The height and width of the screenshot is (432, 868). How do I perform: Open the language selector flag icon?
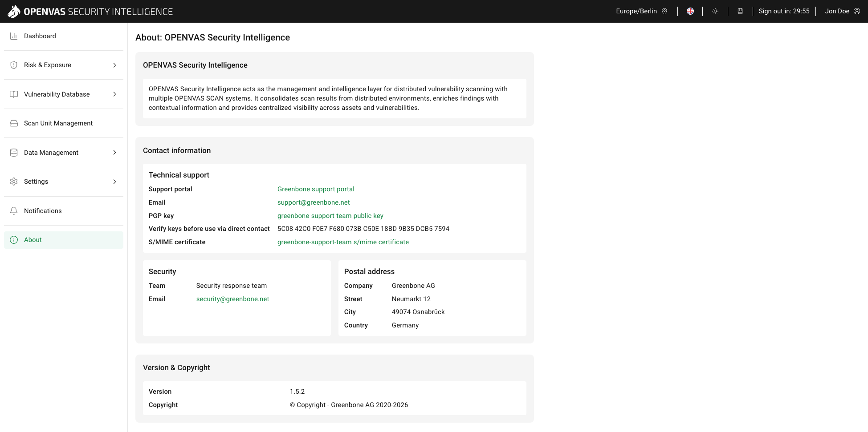click(690, 11)
